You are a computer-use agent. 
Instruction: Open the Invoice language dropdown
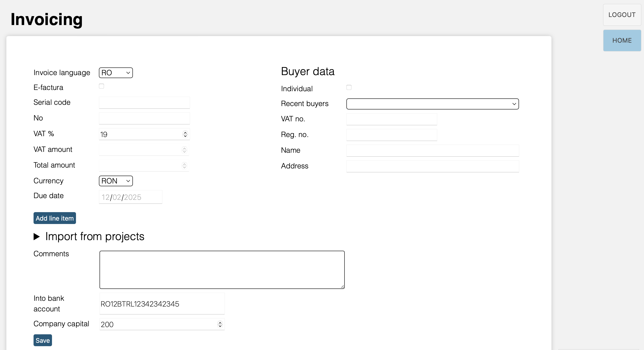116,73
